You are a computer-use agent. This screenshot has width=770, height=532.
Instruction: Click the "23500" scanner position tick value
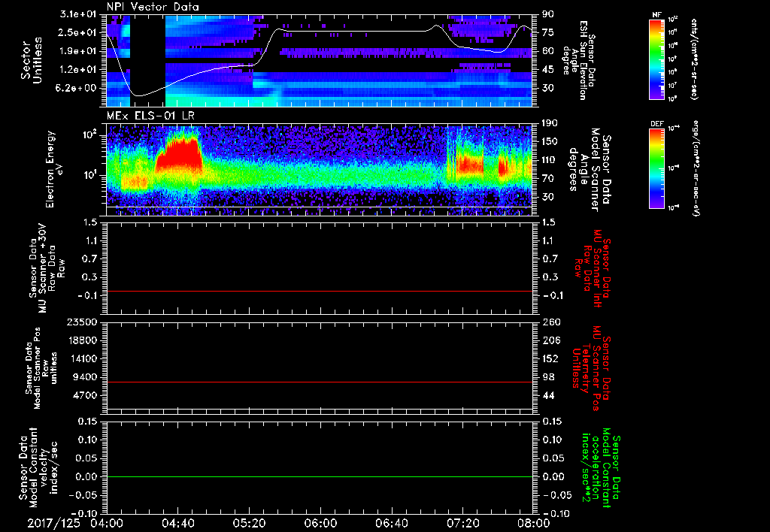(x=81, y=322)
